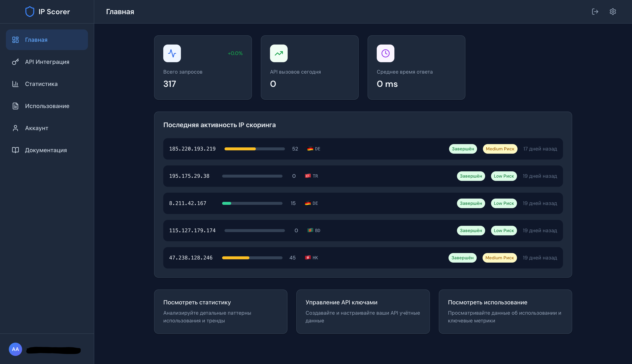
Task: Open the Главная sidebar menu item
Action: point(47,40)
